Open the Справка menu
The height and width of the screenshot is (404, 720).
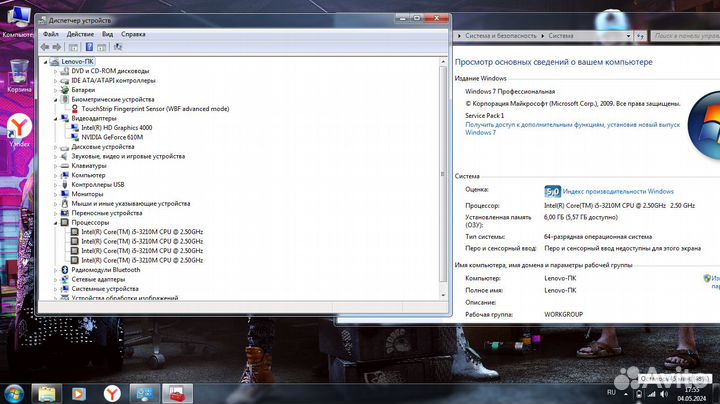133,34
